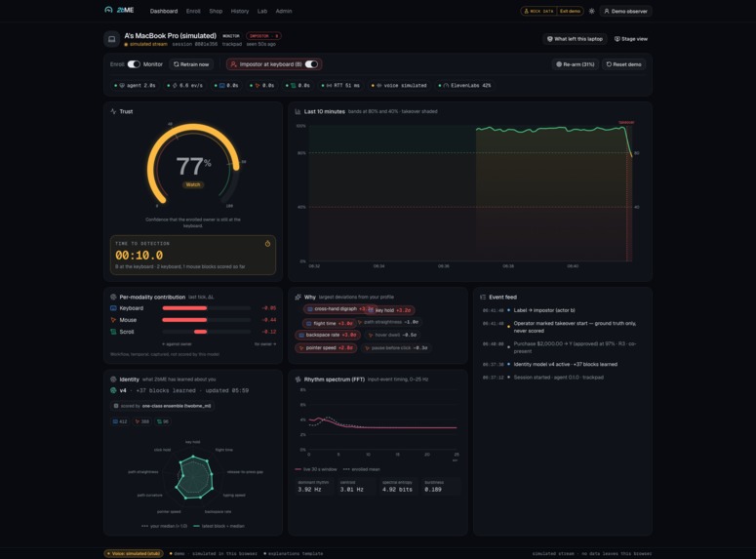Click the scroll status chip showing 0.0s
The width and height of the screenshot is (756, 559).
click(x=297, y=86)
